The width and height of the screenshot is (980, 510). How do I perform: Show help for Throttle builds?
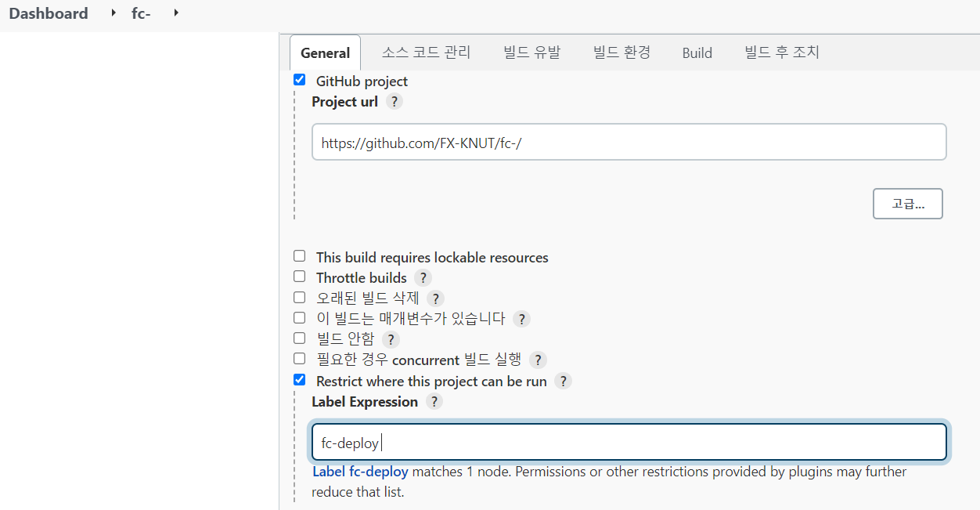pyautogui.click(x=423, y=278)
